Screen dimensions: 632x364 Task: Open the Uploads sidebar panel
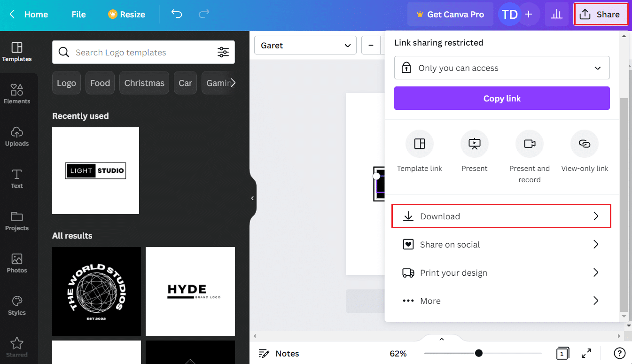[x=17, y=136]
